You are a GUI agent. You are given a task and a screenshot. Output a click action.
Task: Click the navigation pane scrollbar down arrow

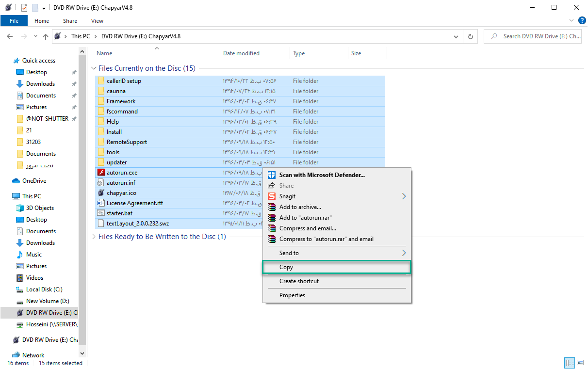[82, 354]
